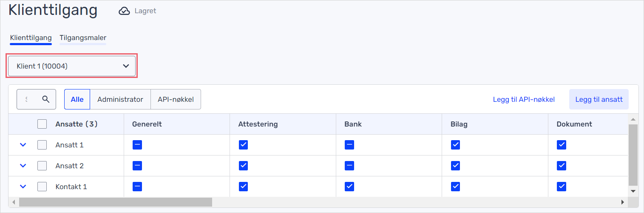Click the Generelt column header
644x213 pixels.
click(147, 124)
